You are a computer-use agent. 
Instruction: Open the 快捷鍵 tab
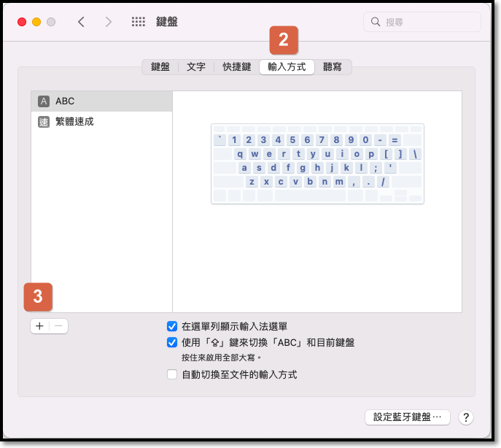click(237, 67)
